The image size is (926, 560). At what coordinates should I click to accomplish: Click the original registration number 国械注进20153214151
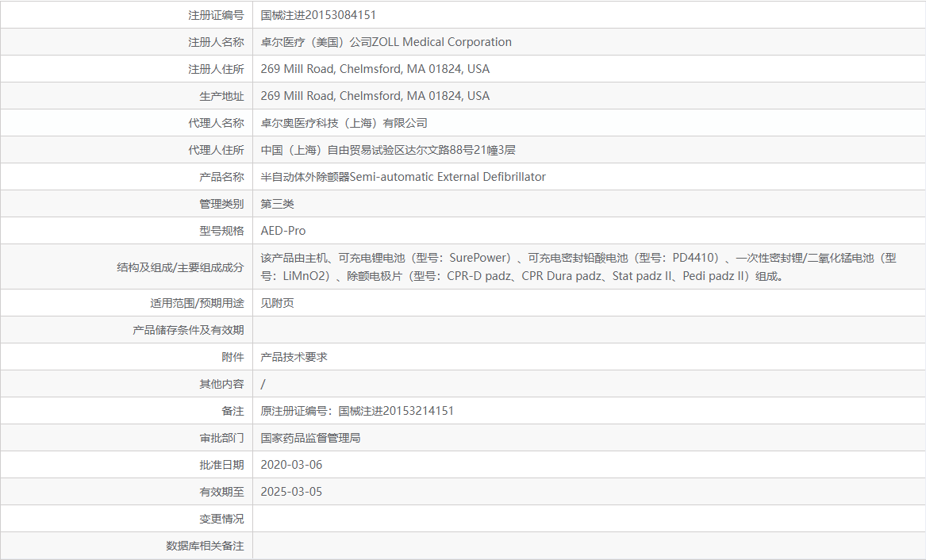point(396,411)
